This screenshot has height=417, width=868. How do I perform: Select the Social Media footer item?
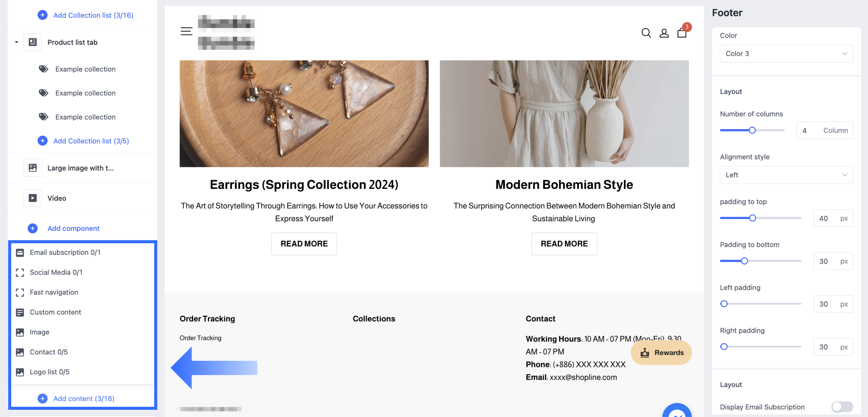(x=56, y=273)
